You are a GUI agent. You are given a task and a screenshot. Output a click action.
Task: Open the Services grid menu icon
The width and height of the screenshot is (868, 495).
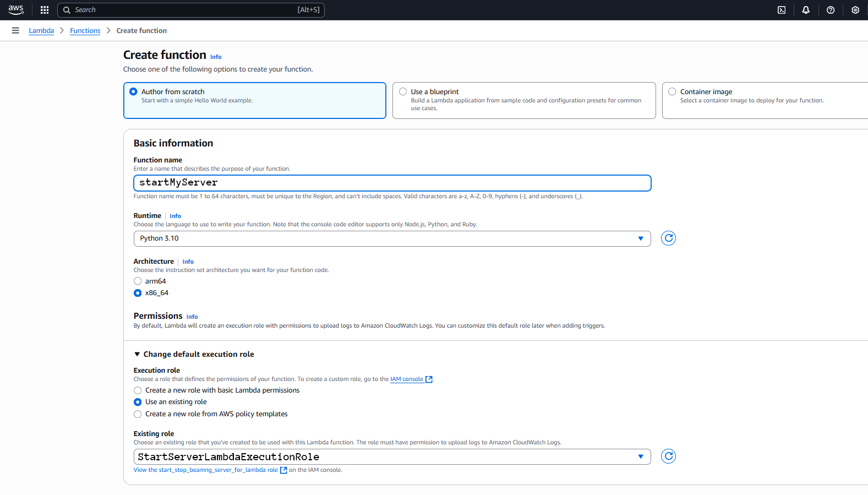click(x=45, y=10)
